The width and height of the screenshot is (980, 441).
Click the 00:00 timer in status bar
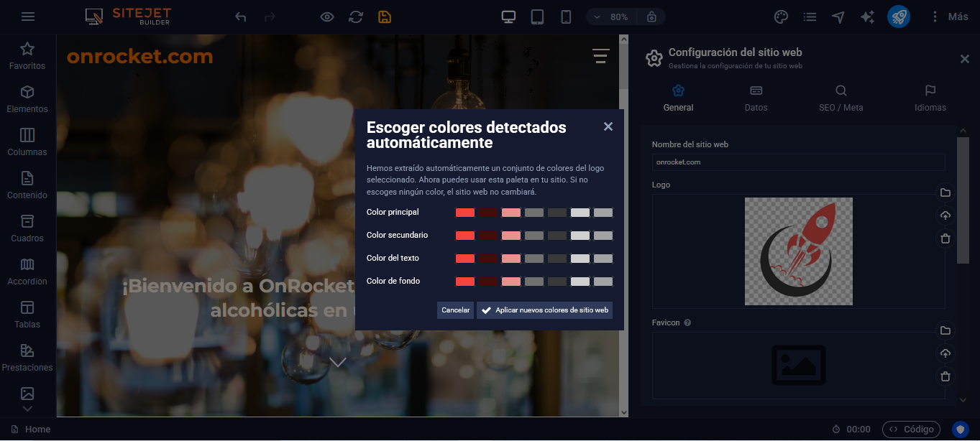coord(851,430)
